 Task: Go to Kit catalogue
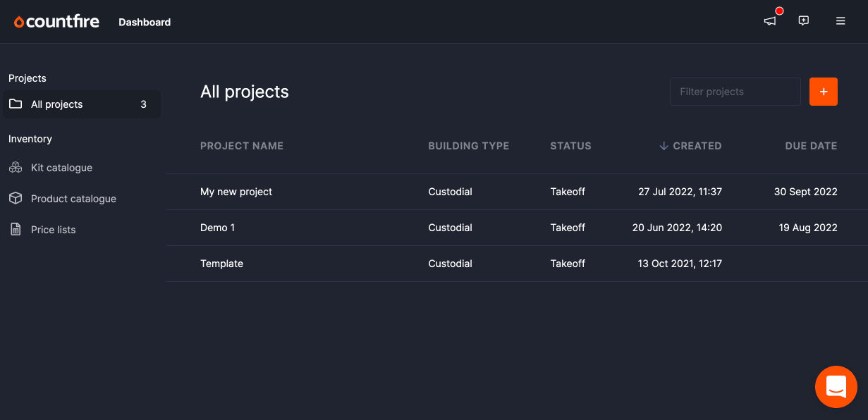point(61,168)
